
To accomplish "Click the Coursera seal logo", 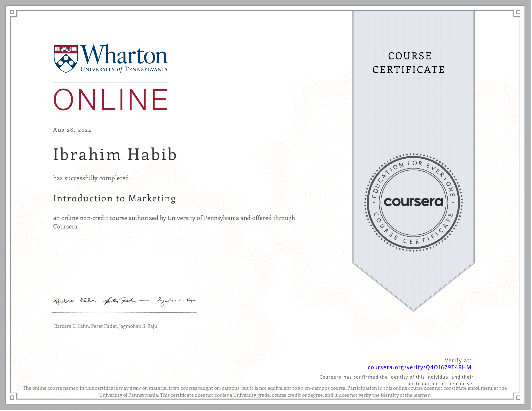I will 414,202.
